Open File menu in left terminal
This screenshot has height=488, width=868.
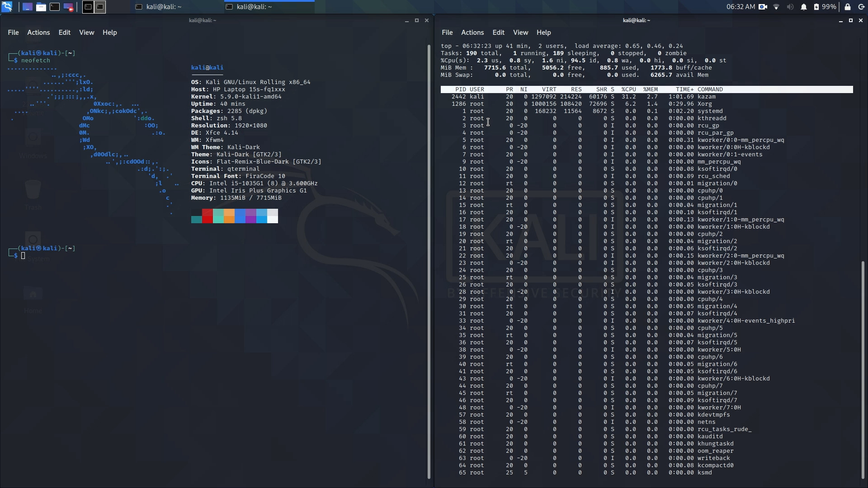point(13,33)
